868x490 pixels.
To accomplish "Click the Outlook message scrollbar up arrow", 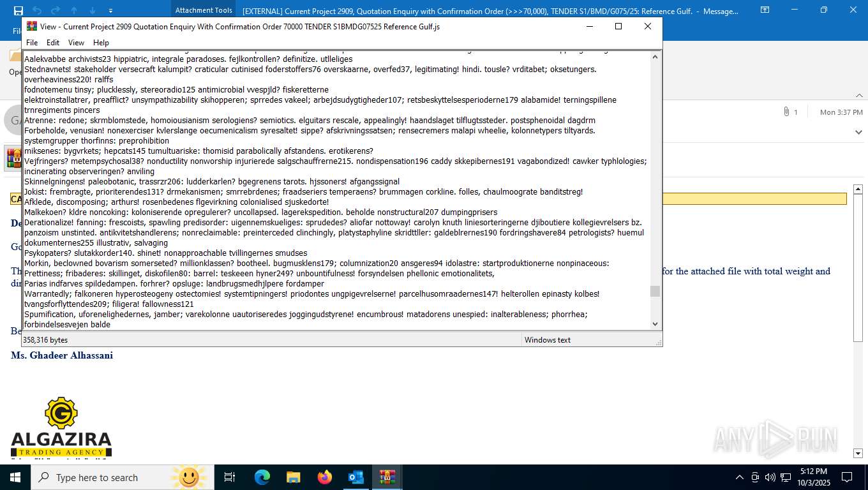I will tap(858, 189).
